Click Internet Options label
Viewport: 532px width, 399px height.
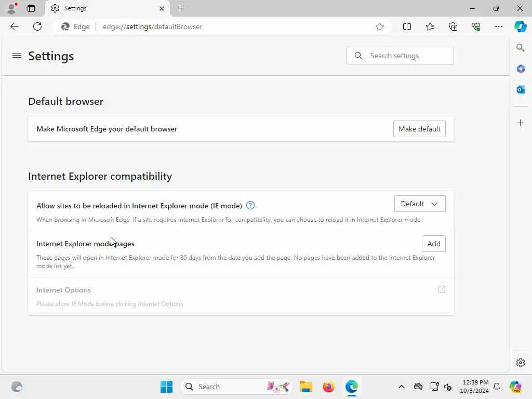[63, 290]
